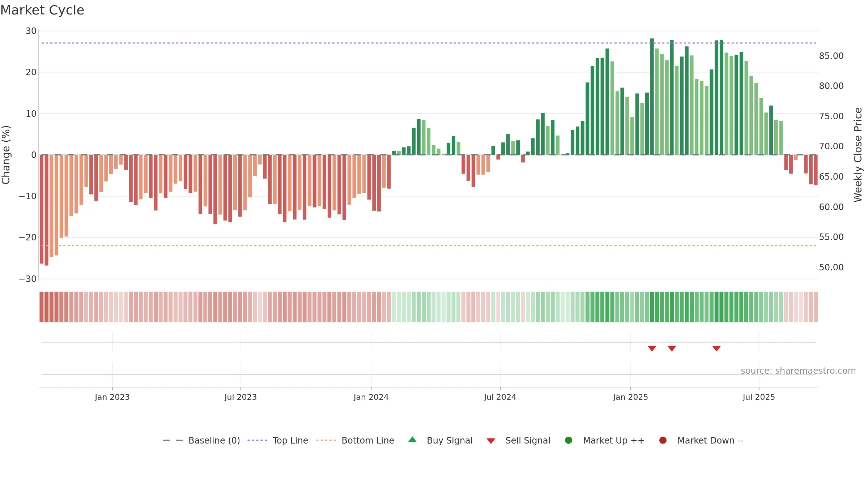Screen dimensions: 868x488
Task: Select the second sell signal marker in early 2025
Action: tap(672, 348)
